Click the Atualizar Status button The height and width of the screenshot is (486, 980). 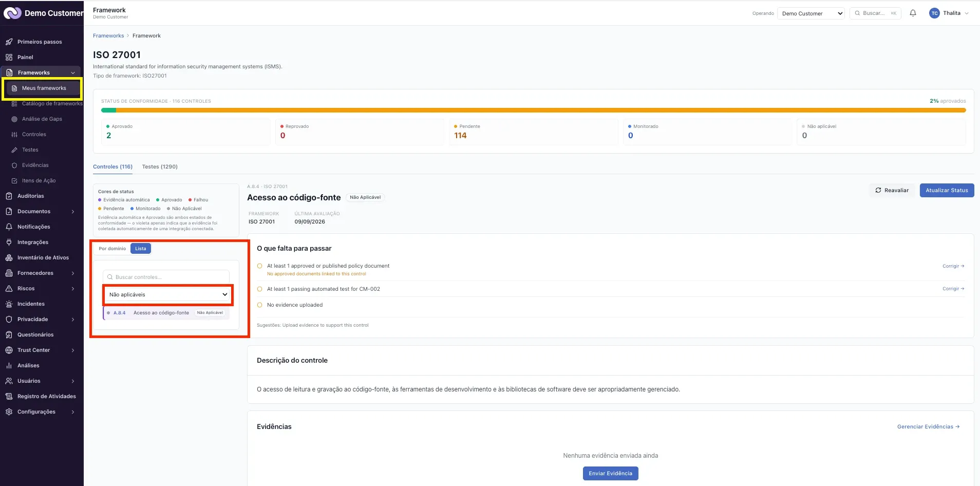[x=947, y=190]
